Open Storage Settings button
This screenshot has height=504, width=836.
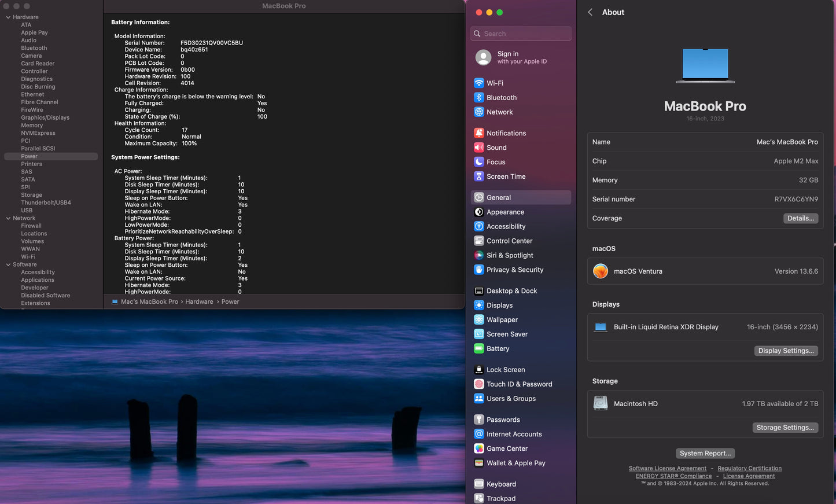[785, 428]
